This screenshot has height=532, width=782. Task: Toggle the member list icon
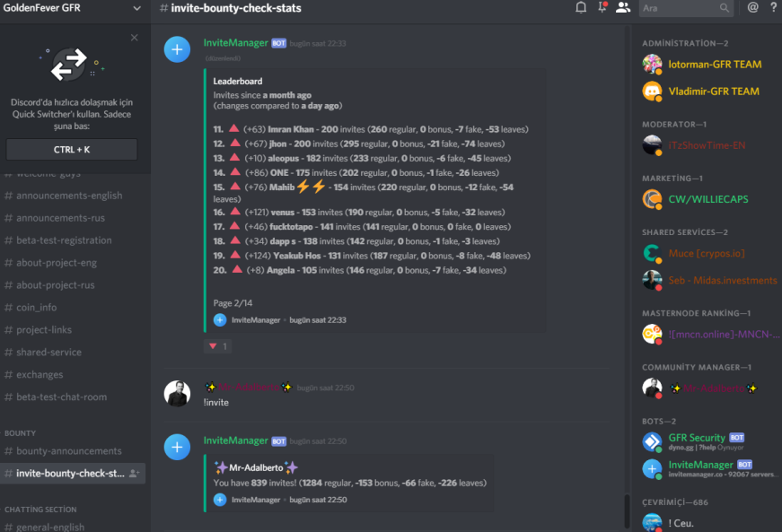click(623, 7)
